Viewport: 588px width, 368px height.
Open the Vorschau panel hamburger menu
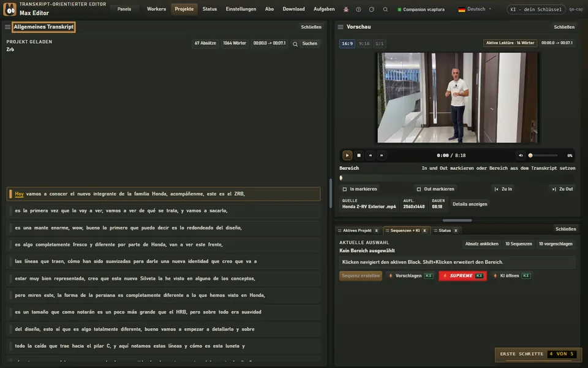(x=341, y=27)
